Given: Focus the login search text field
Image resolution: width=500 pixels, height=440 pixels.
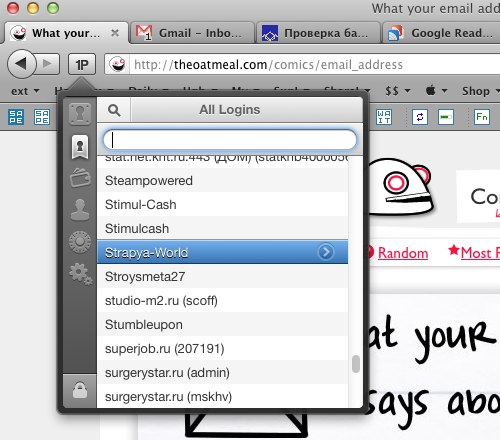Looking at the screenshot, I should (x=230, y=139).
